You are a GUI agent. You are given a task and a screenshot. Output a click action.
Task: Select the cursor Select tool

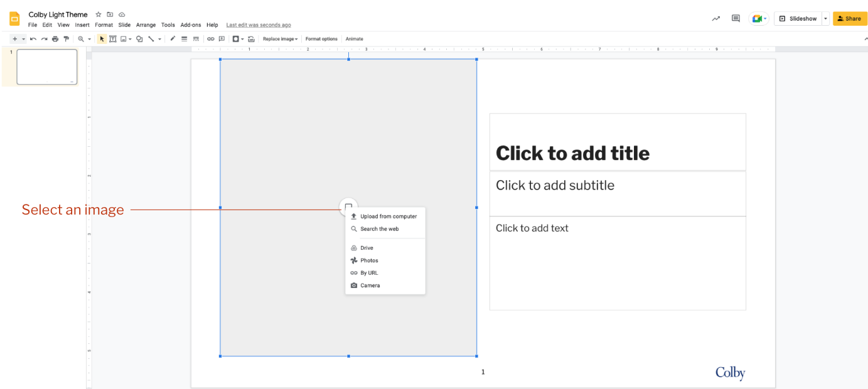pyautogui.click(x=102, y=39)
